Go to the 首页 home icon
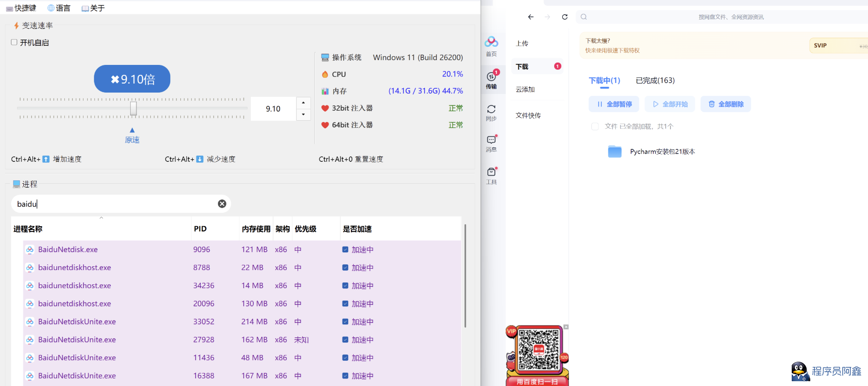This screenshot has width=868, height=386. coord(491,46)
